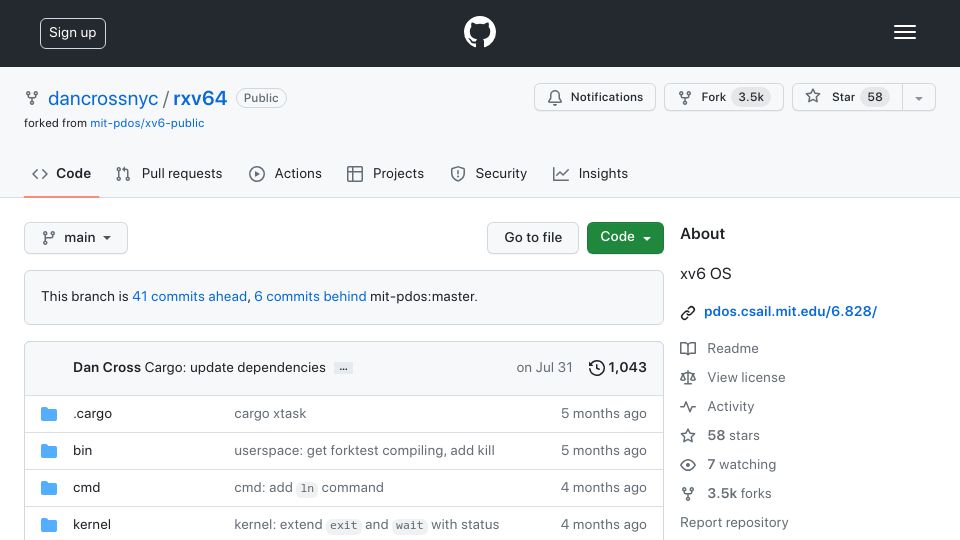Click the .cargo folder icon

(49, 414)
